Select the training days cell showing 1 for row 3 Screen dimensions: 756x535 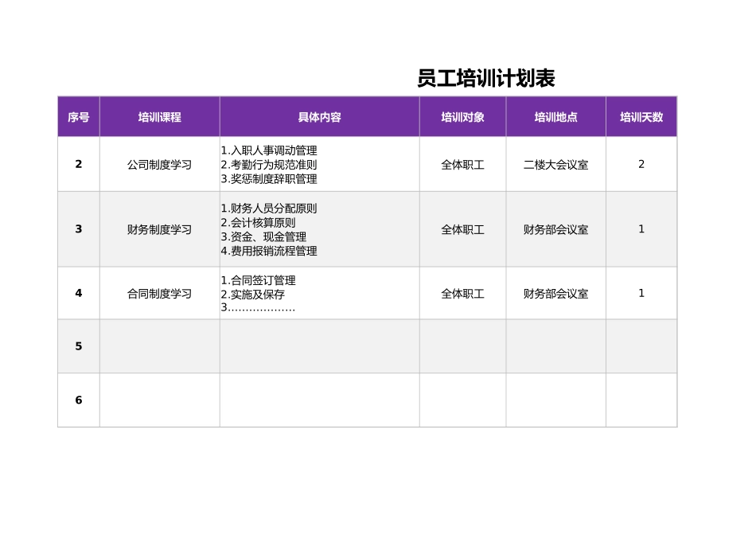coord(641,229)
